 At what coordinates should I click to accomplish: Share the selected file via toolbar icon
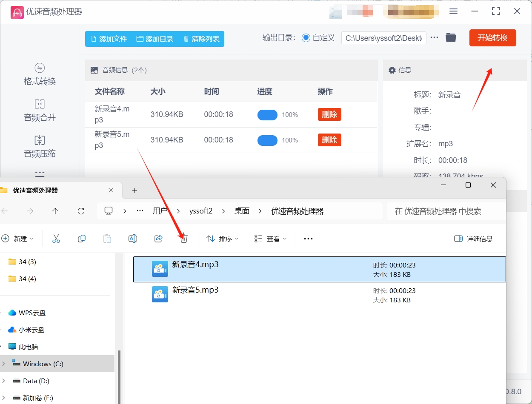(158, 239)
